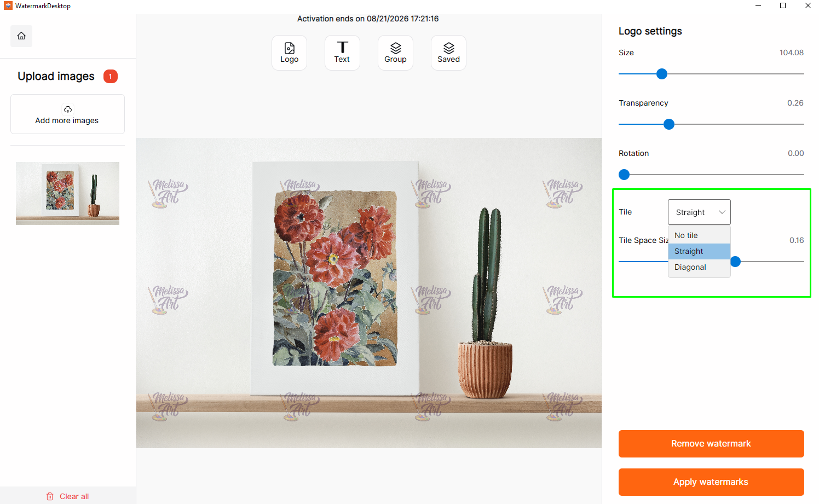Select the uploaded painting thumbnail

pyautogui.click(x=67, y=193)
